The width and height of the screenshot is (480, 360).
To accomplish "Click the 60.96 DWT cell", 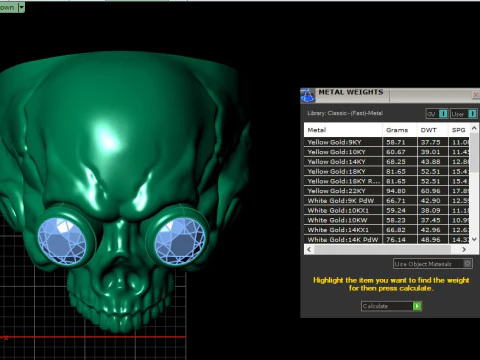I will point(432,191).
